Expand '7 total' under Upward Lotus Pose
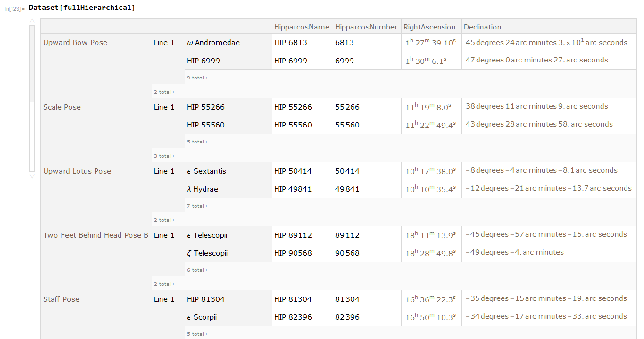 (x=198, y=206)
